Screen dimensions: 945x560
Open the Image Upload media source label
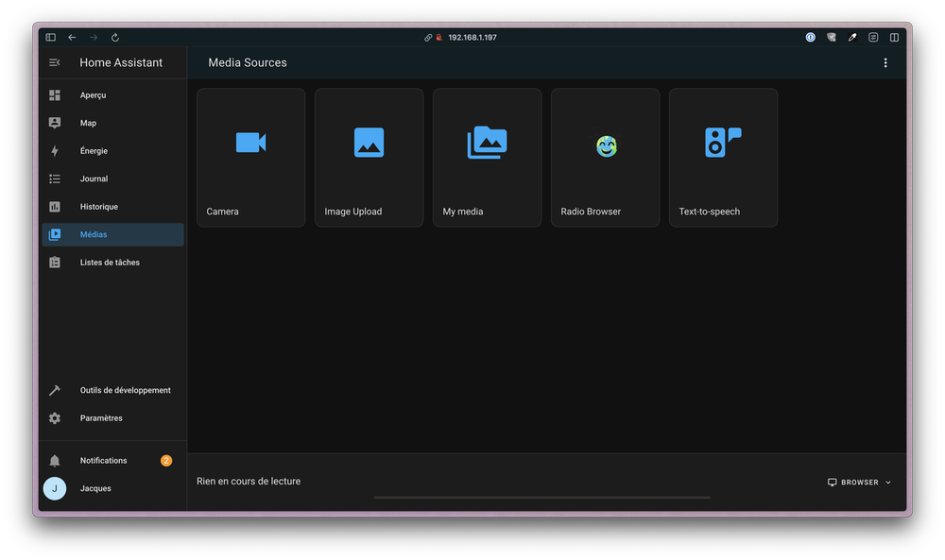pyautogui.click(x=353, y=212)
